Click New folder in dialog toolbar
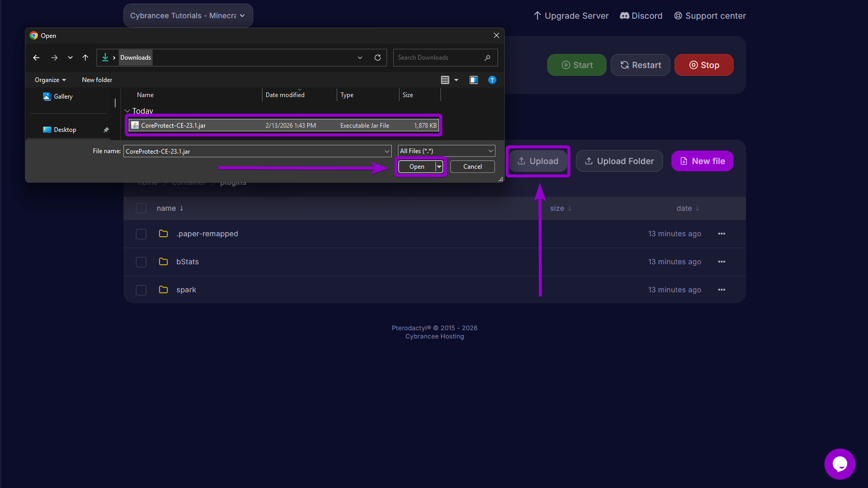This screenshot has width=868, height=488. 97,80
